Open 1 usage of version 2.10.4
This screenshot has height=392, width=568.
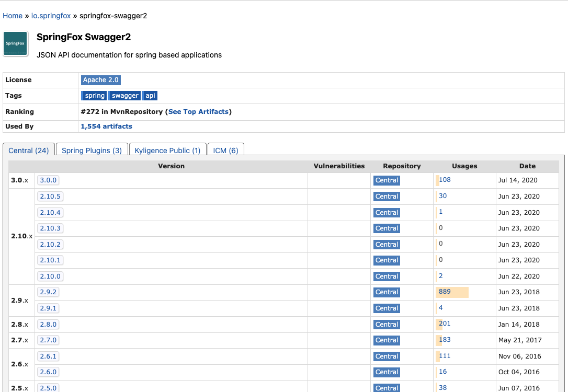[440, 212]
